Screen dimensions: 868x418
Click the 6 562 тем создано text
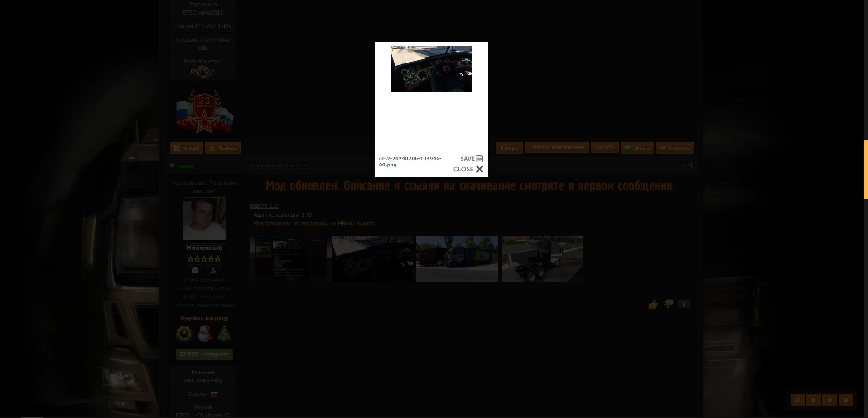click(x=204, y=296)
